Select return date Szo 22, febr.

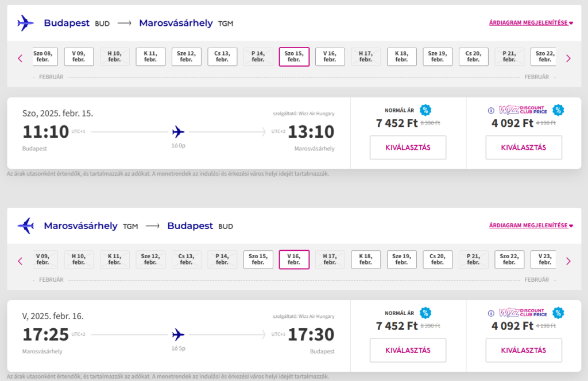(509, 259)
